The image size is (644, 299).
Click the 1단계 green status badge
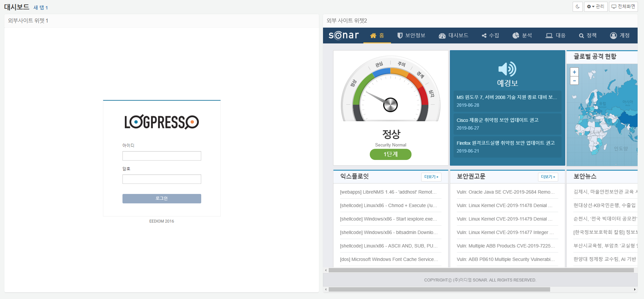coord(391,154)
